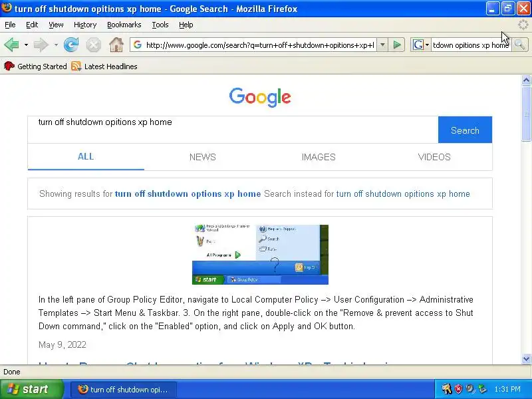Open the View menu
The height and width of the screenshot is (399, 532).
[x=56, y=25]
